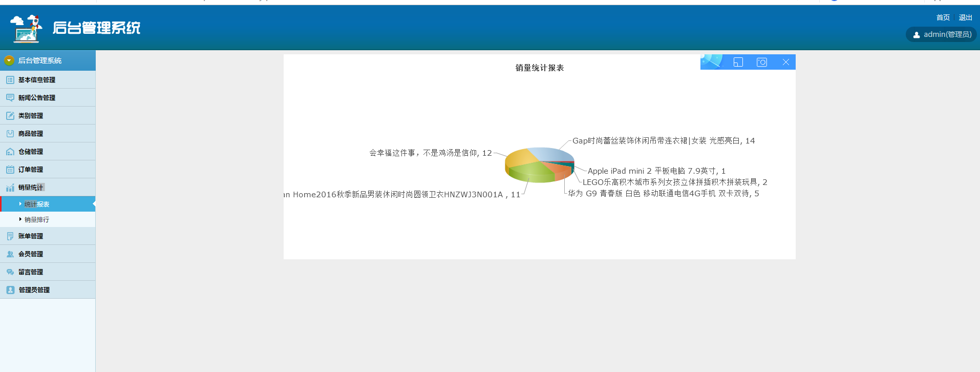Screen dimensions: 980x372
Task: Click the admin(管理员) user button
Action: tap(942, 34)
